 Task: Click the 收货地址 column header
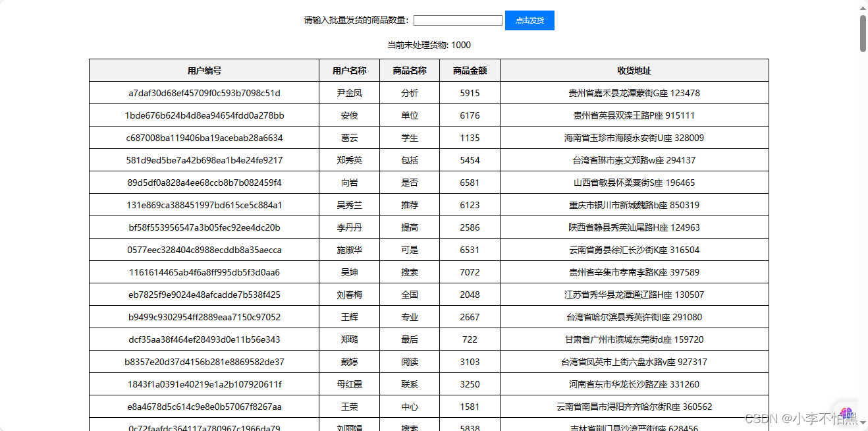(634, 71)
